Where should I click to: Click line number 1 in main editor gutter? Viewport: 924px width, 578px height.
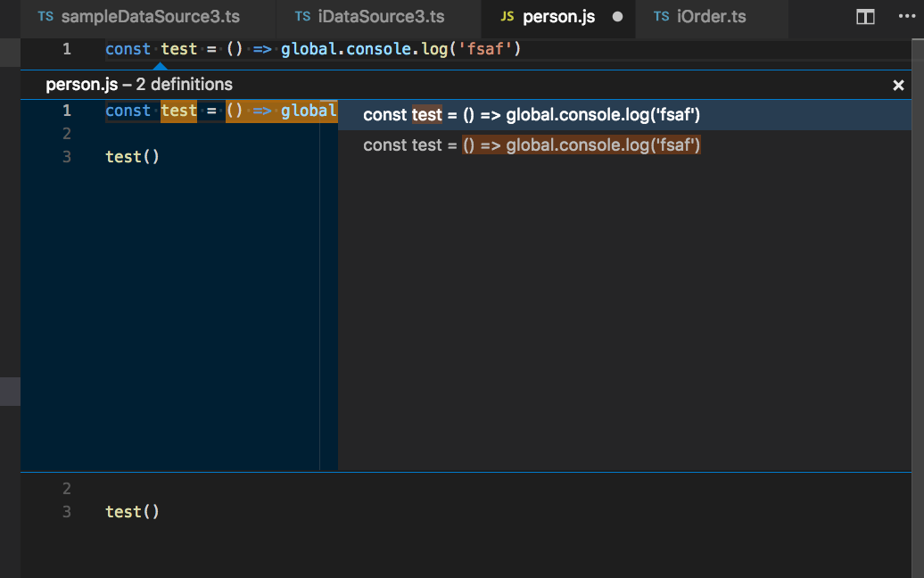point(67,49)
